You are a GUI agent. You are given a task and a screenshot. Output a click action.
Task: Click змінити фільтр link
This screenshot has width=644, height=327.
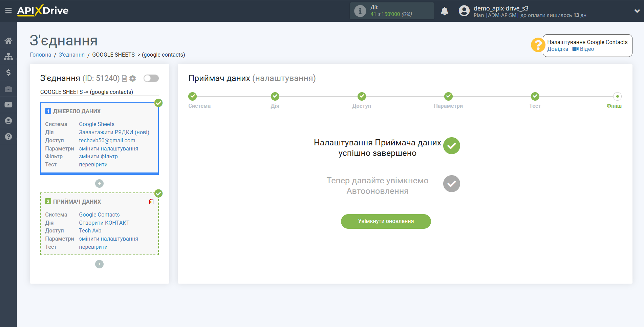tap(99, 156)
